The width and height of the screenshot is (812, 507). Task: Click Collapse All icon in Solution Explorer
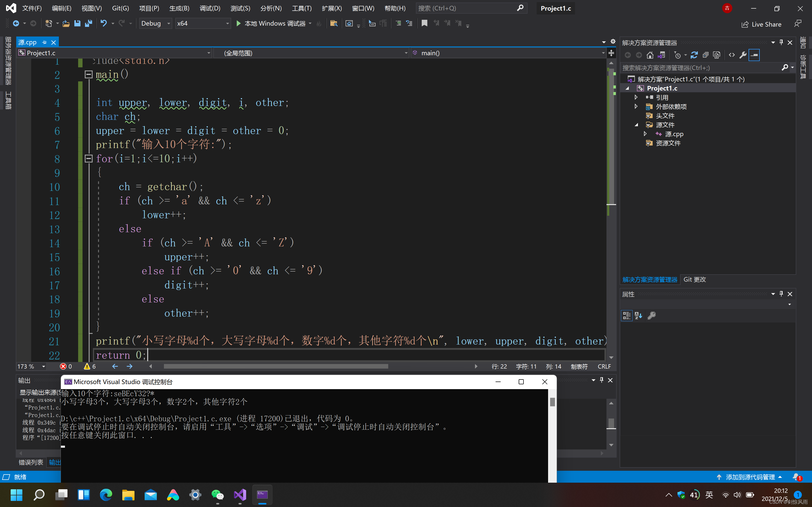click(705, 55)
